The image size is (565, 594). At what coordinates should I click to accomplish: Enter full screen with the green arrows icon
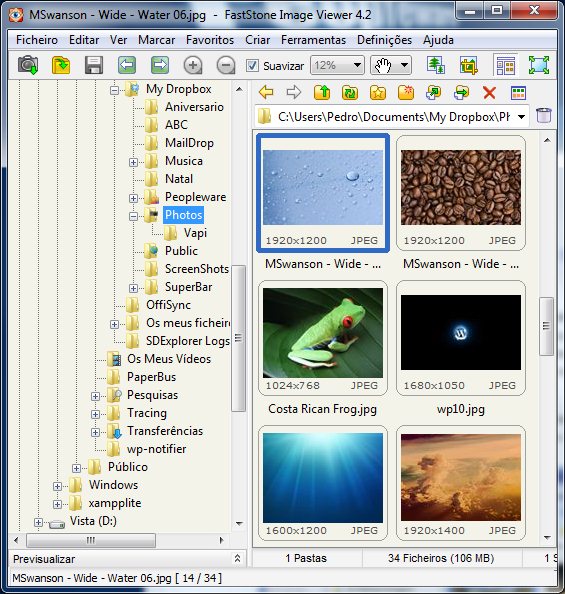coord(539,65)
